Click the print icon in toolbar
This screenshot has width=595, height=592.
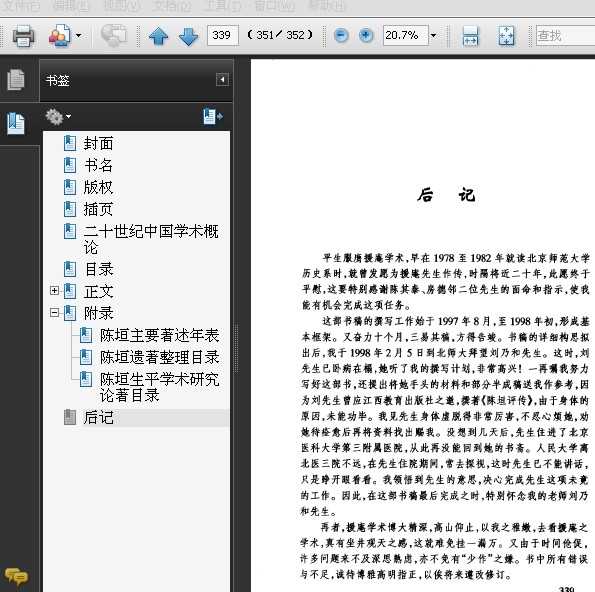pos(24,36)
